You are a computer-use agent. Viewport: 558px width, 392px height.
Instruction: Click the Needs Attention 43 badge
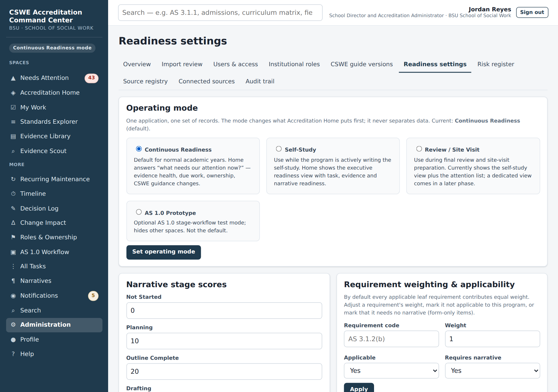92,78
